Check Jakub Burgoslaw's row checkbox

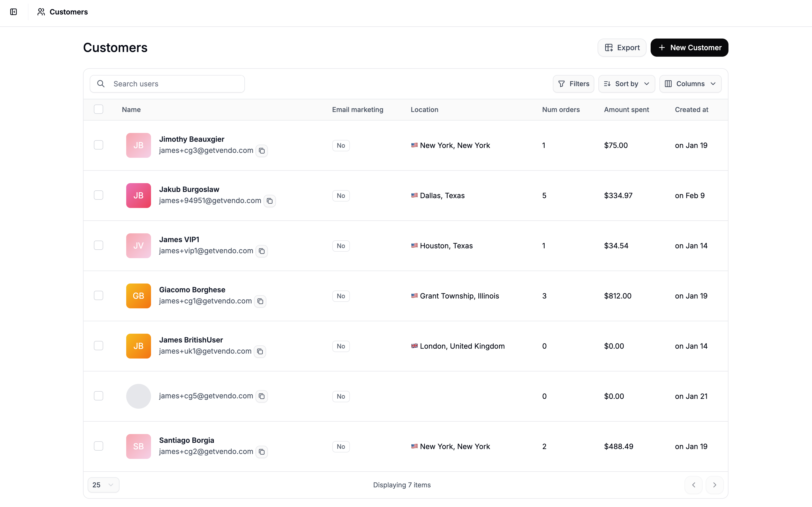point(99,195)
